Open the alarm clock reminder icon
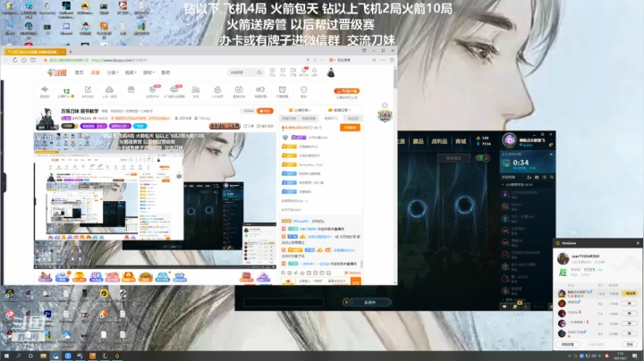This screenshot has width=644, height=361. point(282,91)
